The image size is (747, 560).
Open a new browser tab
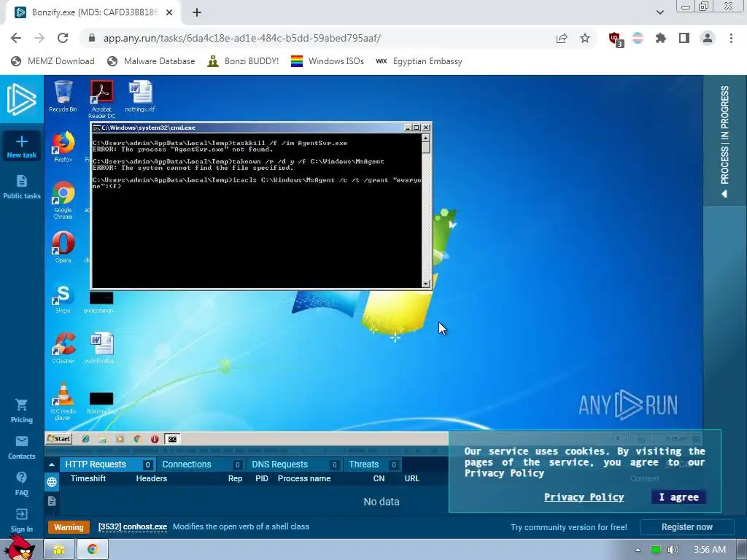coord(197,12)
